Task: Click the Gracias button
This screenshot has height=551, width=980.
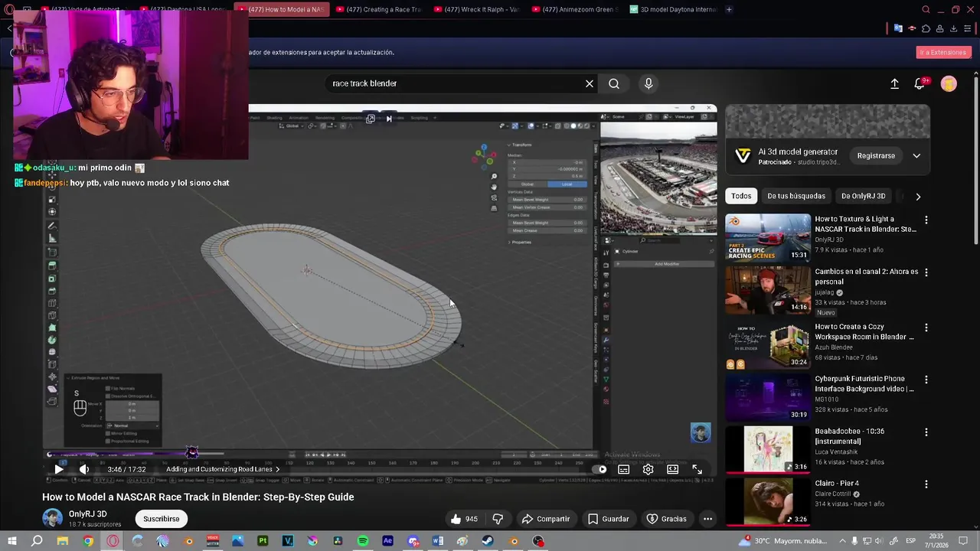Action: [x=667, y=519]
